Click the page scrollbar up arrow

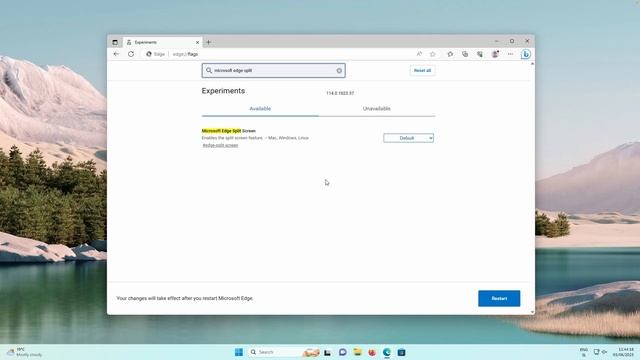point(532,64)
